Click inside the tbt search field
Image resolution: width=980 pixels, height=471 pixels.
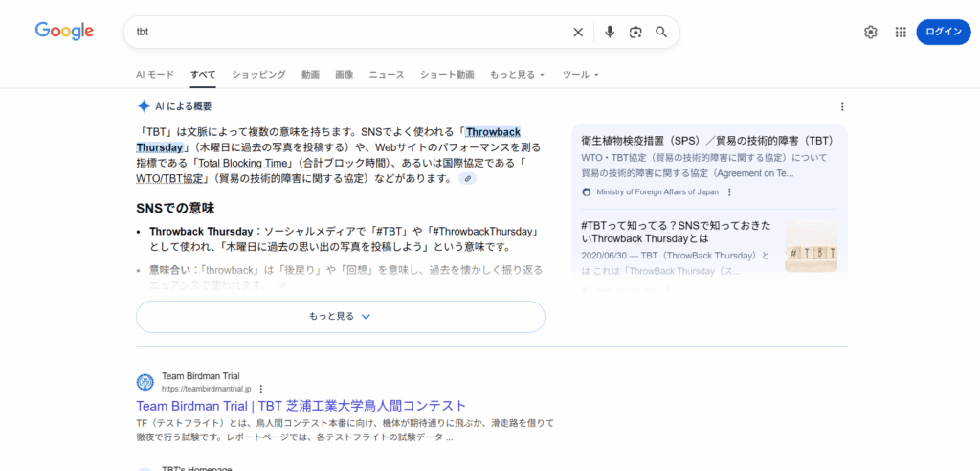tap(345, 32)
